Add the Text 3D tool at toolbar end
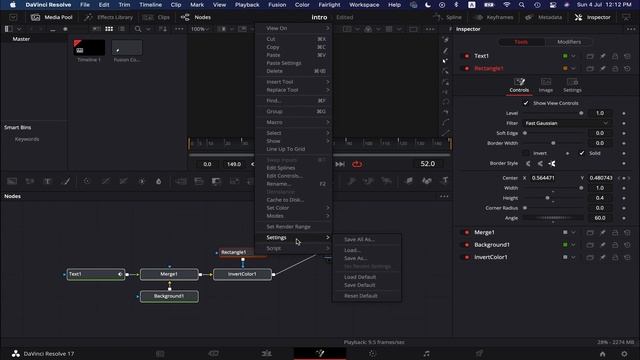Image resolution: width=640 pixels, height=360 pixels. (445, 181)
